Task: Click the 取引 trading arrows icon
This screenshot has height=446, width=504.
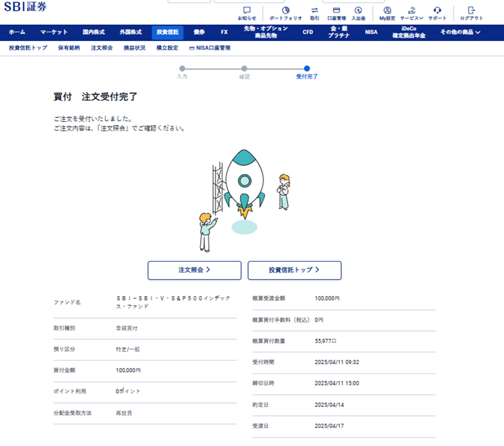Action: tap(314, 13)
